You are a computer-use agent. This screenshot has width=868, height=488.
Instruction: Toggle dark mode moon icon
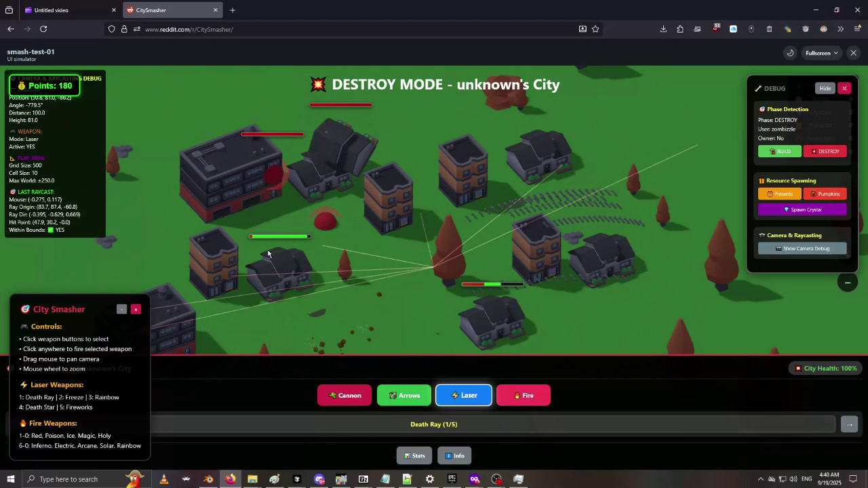(790, 53)
